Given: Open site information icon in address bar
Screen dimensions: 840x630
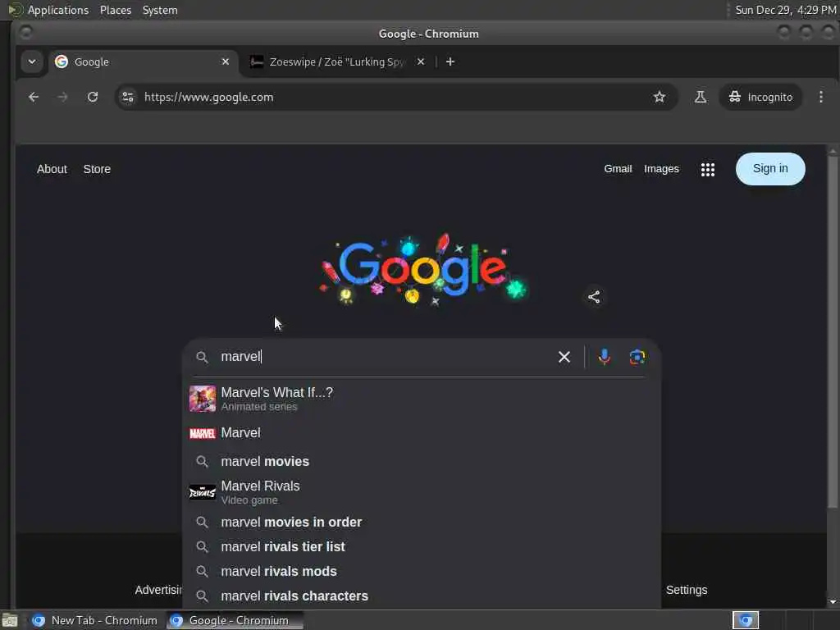Looking at the screenshot, I should (x=128, y=97).
